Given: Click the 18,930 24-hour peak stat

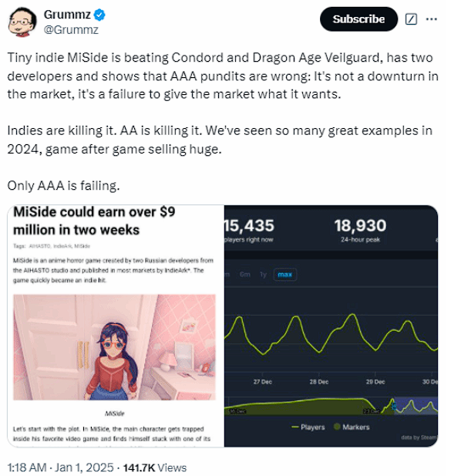Looking at the screenshot, I should [360, 231].
